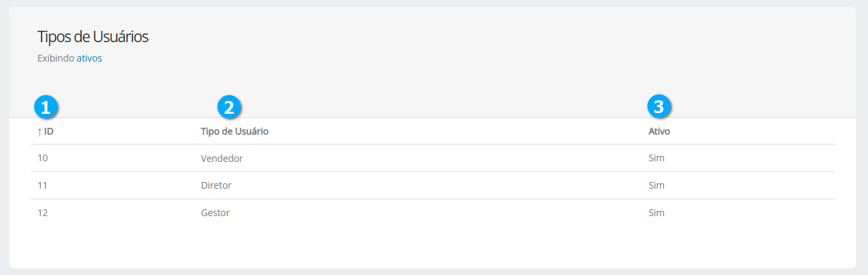Click the numbered badge 1 above ID
Viewport: 868px width, 275px height.
click(x=46, y=106)
